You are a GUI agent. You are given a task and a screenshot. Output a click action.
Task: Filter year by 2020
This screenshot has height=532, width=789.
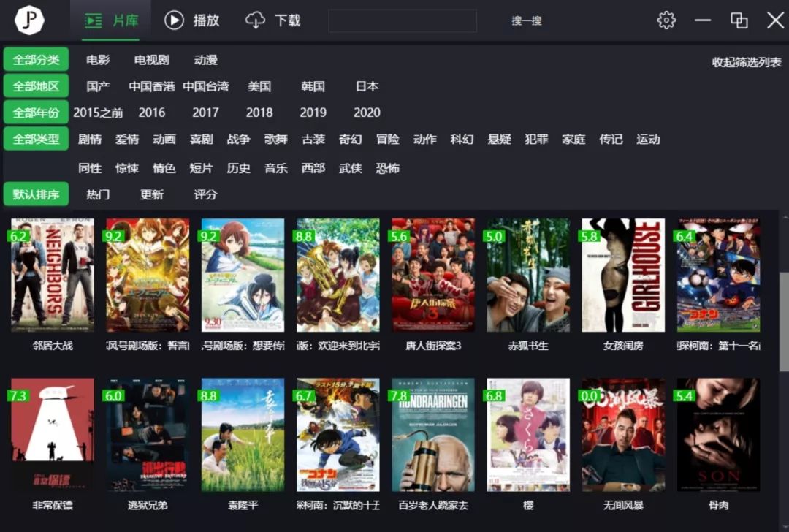pos(367,113)
